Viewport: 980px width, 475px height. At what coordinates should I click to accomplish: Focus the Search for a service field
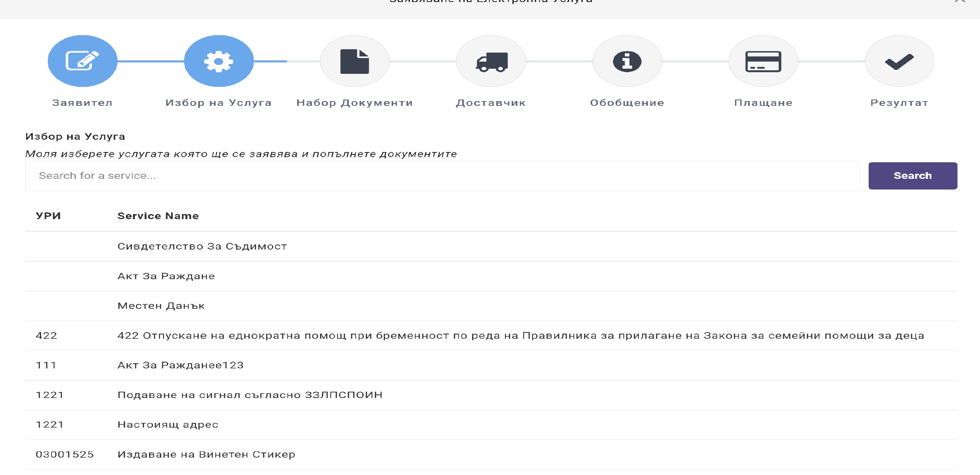click(x=442, y=176)
